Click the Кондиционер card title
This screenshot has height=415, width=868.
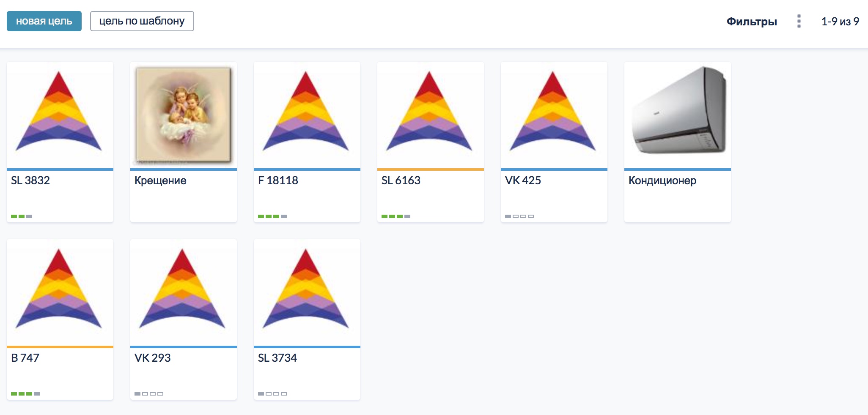pos(662,180)
